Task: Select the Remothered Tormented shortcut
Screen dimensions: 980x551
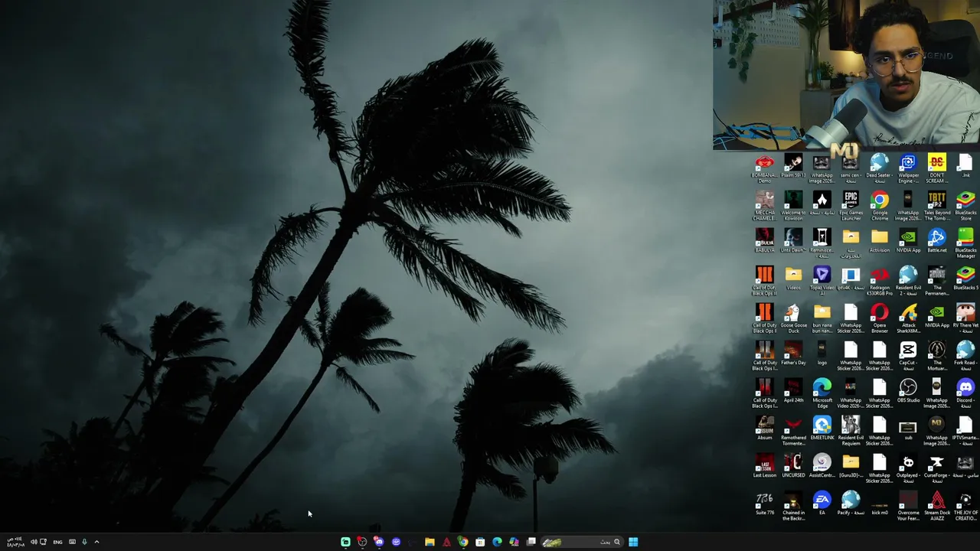Action: coord(793,431)
